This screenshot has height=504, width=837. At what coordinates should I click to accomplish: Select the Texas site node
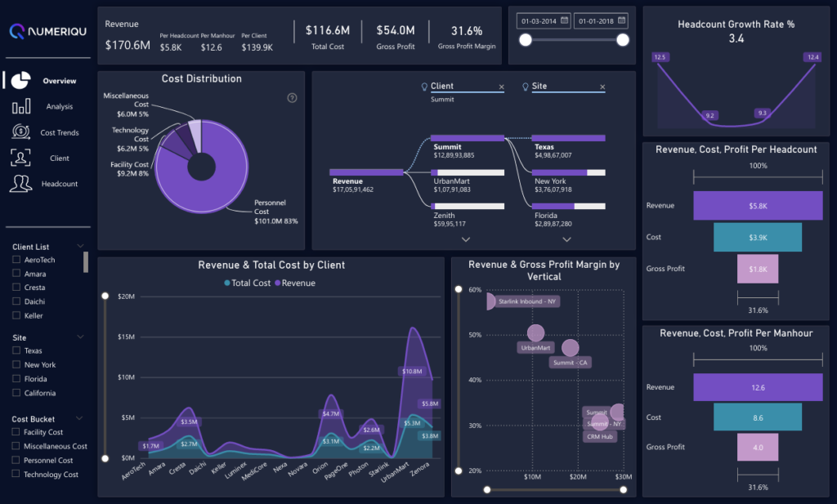567,139
